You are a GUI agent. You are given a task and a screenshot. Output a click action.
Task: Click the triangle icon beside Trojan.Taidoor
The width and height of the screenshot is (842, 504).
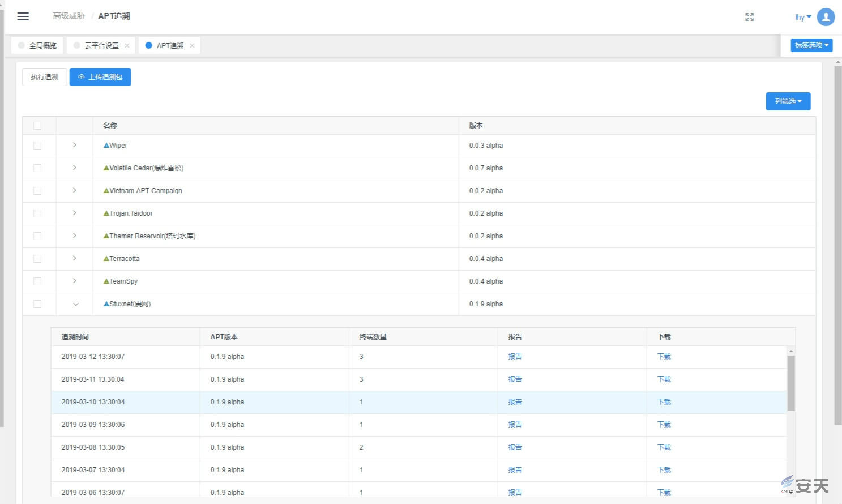point(106,213)
